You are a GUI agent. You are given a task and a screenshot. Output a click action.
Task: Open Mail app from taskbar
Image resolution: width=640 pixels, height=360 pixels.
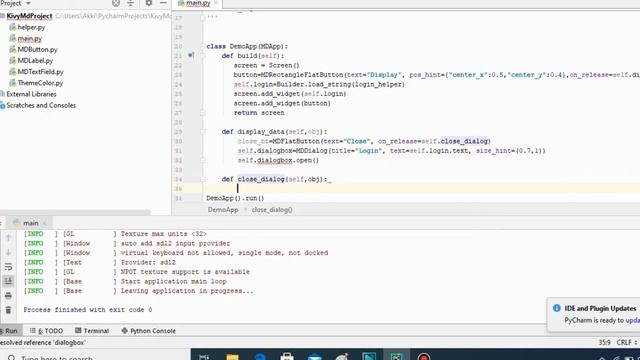point(314,356)
